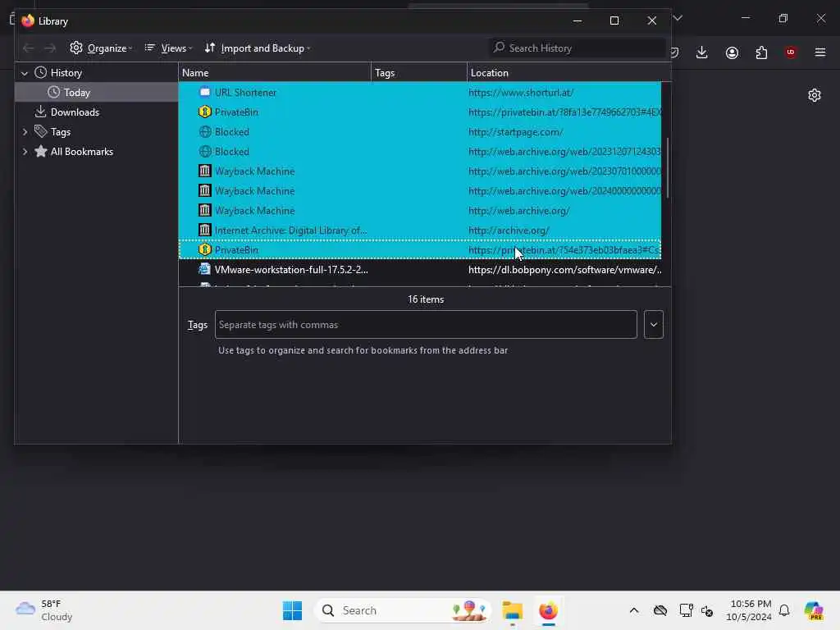
Task: Select Wayback Machine row 20230701
Action: [x=420, y=171]
